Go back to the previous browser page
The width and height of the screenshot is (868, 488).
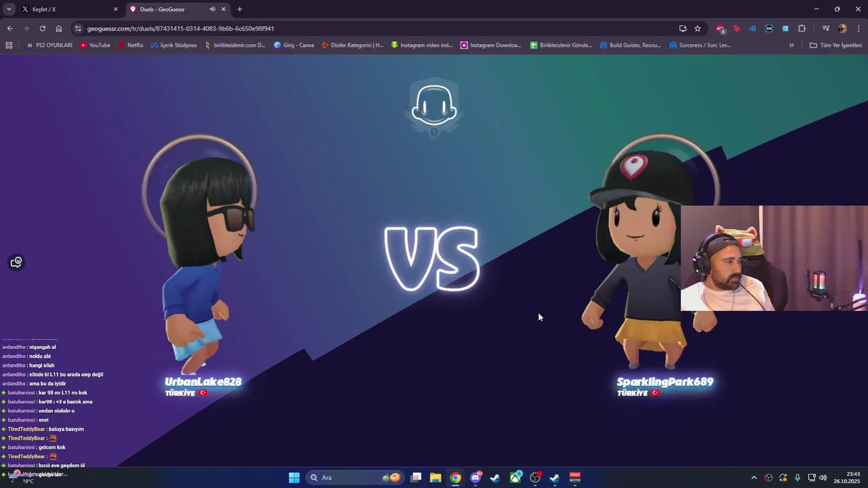tap(9, 28)
